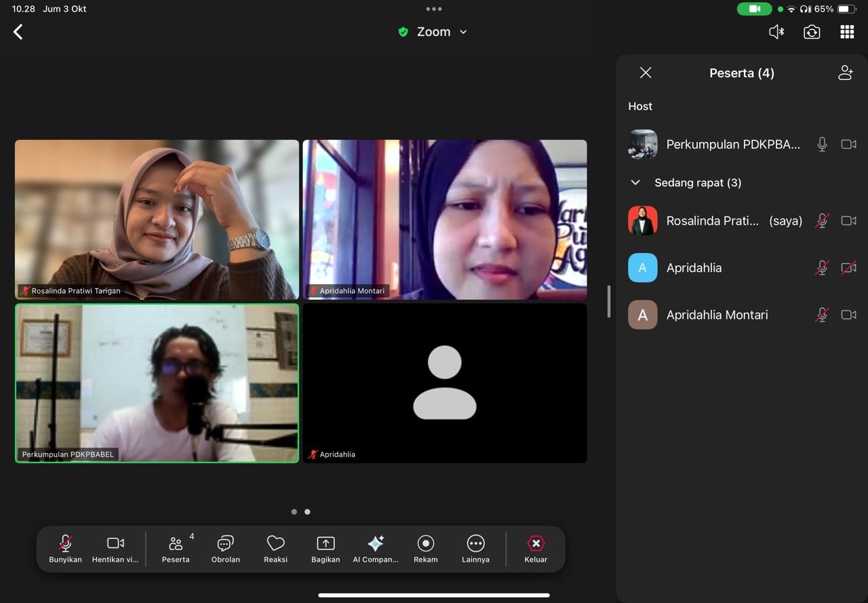The width and height of the screenshot is (868, 603).
Task: Go back with the top-left arrow
Action: 18,32
